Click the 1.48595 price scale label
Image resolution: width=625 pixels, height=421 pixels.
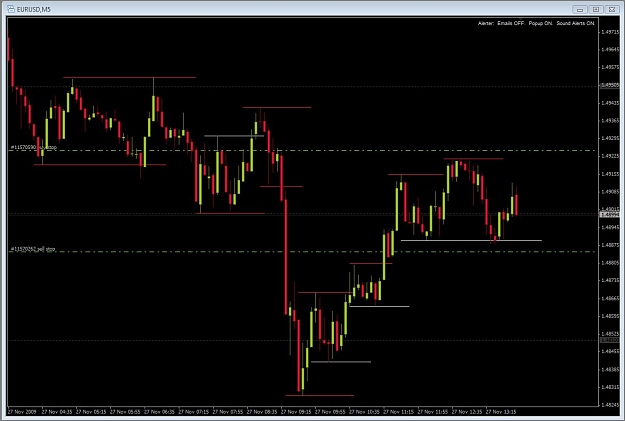610,316
